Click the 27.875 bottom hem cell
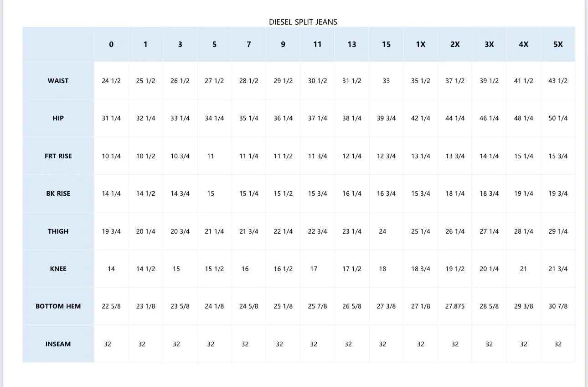 coord(455,306)
